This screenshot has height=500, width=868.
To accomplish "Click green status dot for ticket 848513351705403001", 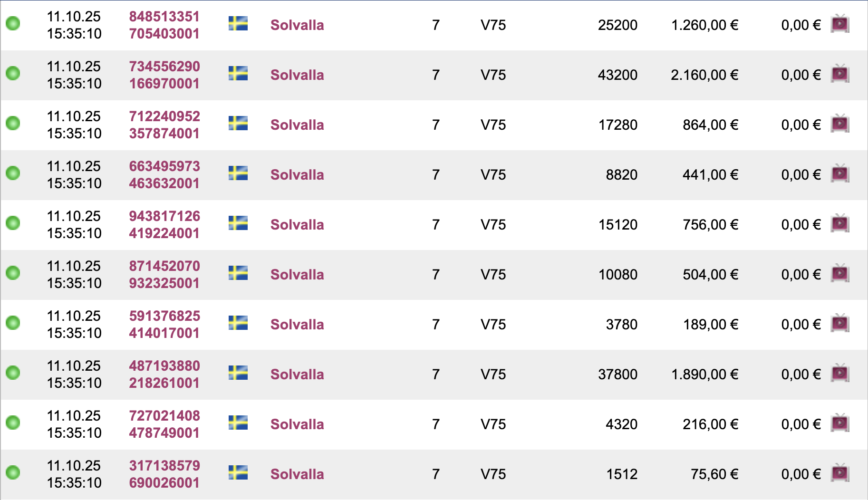I will coord(13,23).
